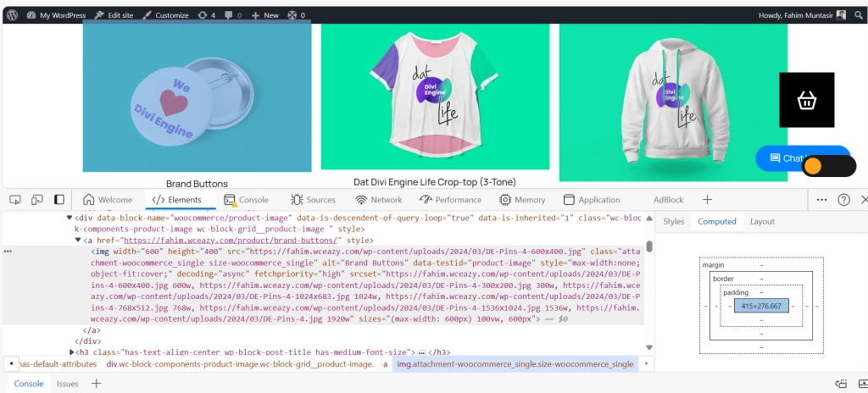
Task: Expand the h3 wp-block-post-title node
Action: click(x=71, y=352)
